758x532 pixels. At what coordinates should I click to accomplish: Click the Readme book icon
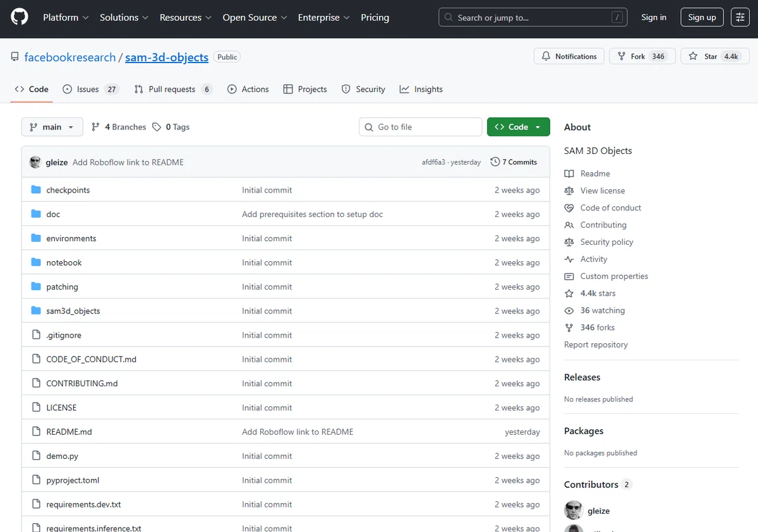point(569,174)
